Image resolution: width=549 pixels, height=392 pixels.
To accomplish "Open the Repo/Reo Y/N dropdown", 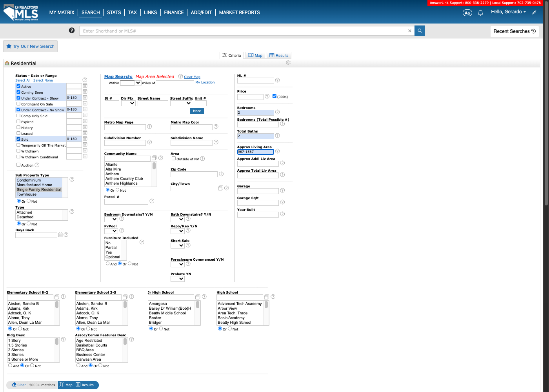I will click(177, 231).
